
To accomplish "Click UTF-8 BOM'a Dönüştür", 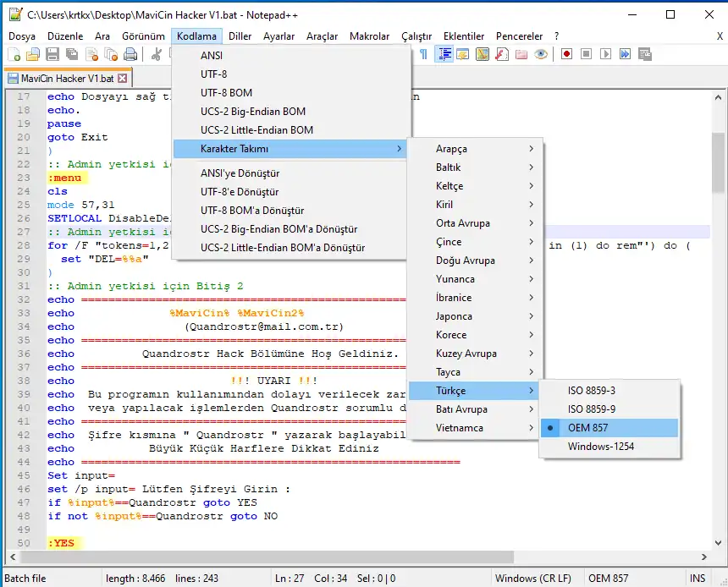I will pos(290,211).
